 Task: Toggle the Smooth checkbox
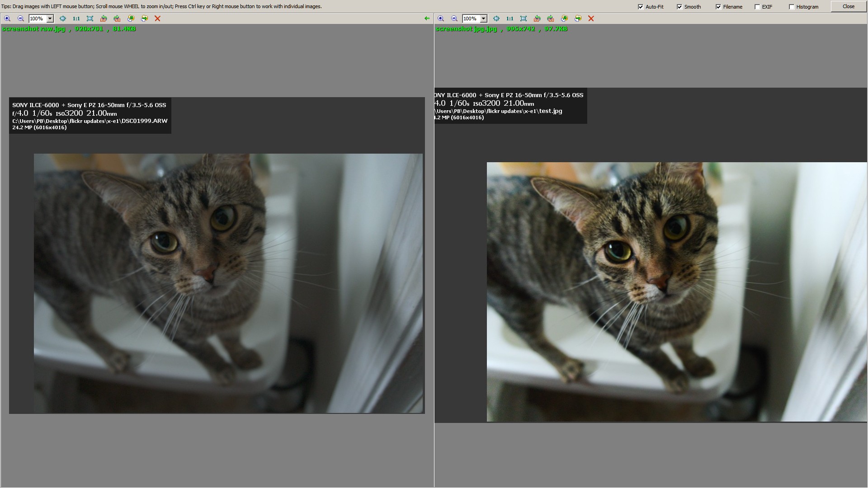(679, 7)
